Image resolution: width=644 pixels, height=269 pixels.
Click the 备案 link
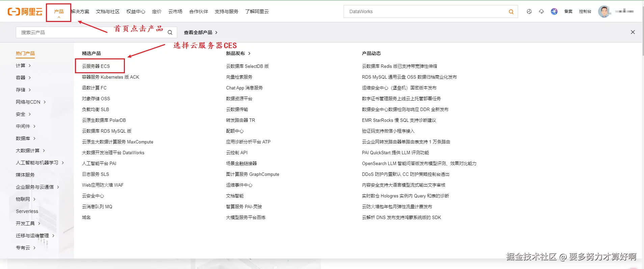[568, 11]
